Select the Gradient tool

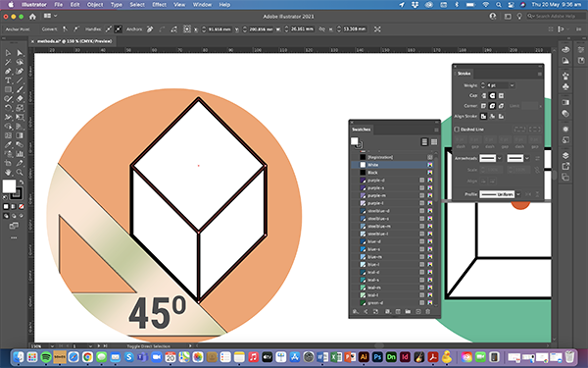click(x=20, y=135)
